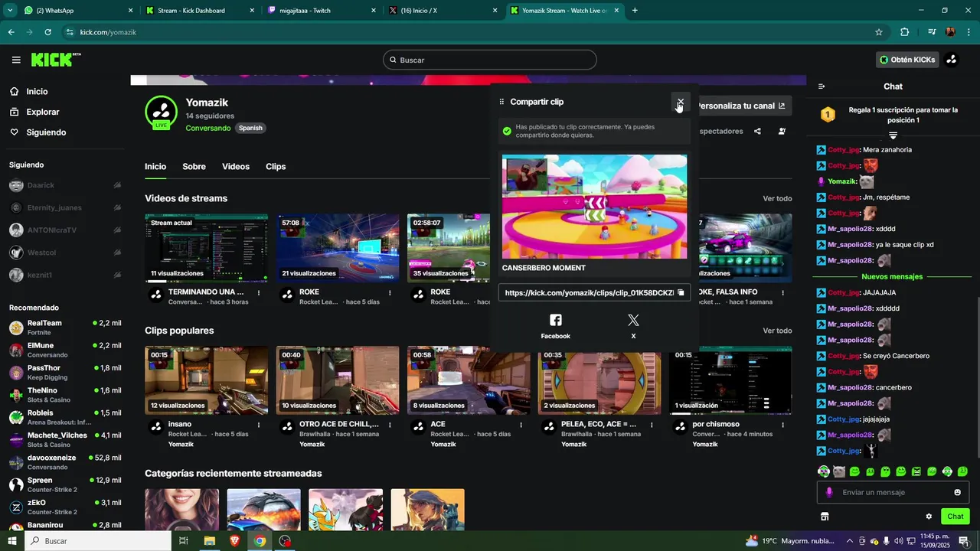Image resolution: width=980 pixels, height=551 pixels.
Task: Grab the Compartir clip drag handle
Action: tap(501, 102)
